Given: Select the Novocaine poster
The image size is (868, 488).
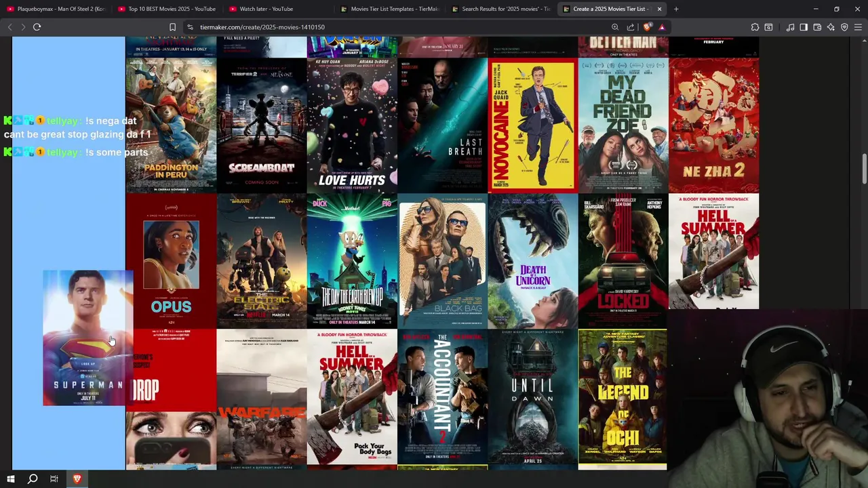Looking at the screenshot, I should point(533,125).
